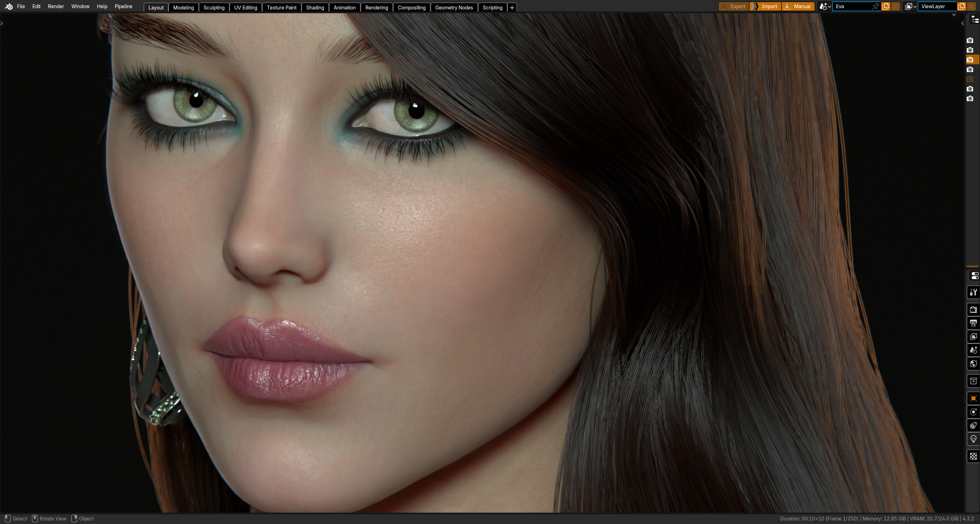
Task: Open the Object Data light tab
Action: tap(973, 439)
